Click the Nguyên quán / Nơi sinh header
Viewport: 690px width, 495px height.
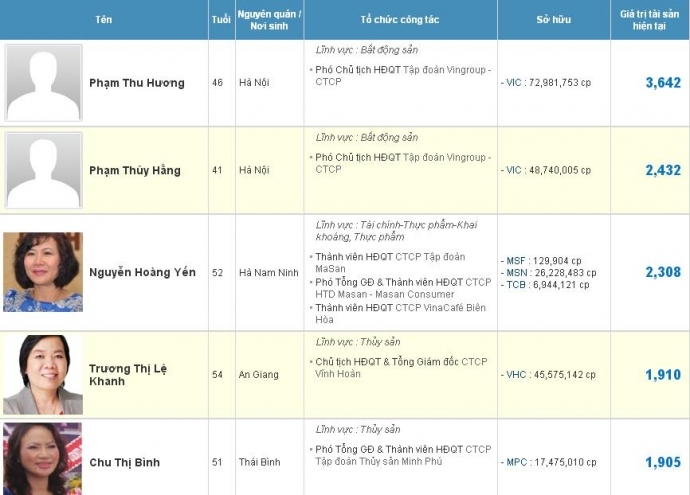269,20
